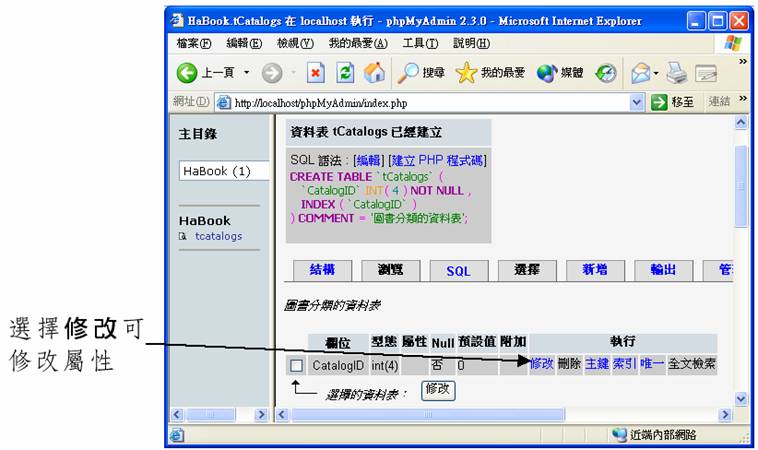Open the mail icon dropdown arrow
Screen dimensions: 758x450
656,73
